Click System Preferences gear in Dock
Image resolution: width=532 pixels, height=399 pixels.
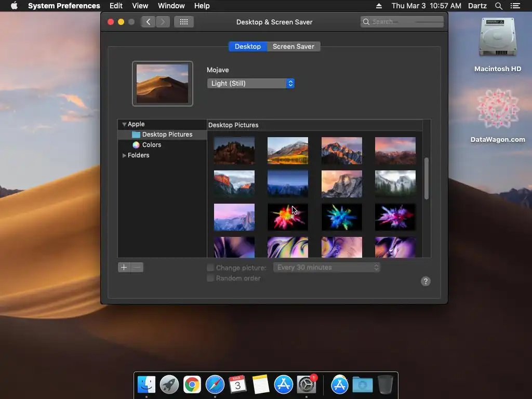[x=307, y=384]
